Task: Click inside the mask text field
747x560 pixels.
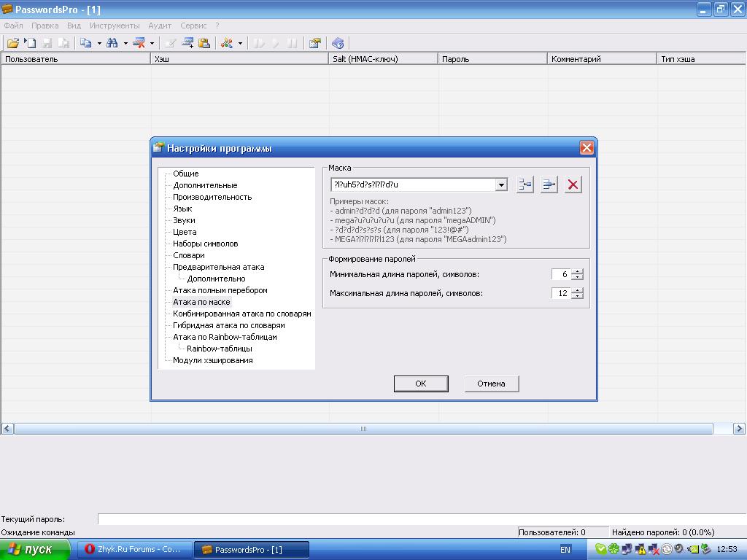Action: pyautogui.click(x=413, y=184)
